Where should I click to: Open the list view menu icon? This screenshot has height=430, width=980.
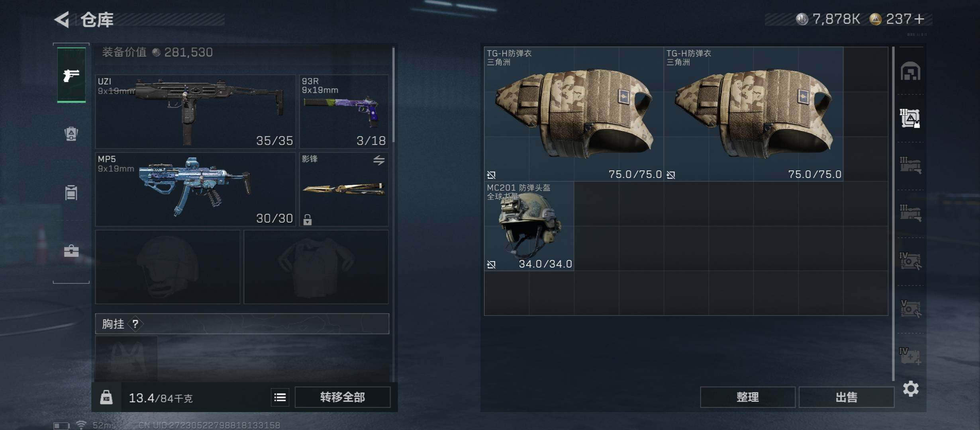pos(280,397)
